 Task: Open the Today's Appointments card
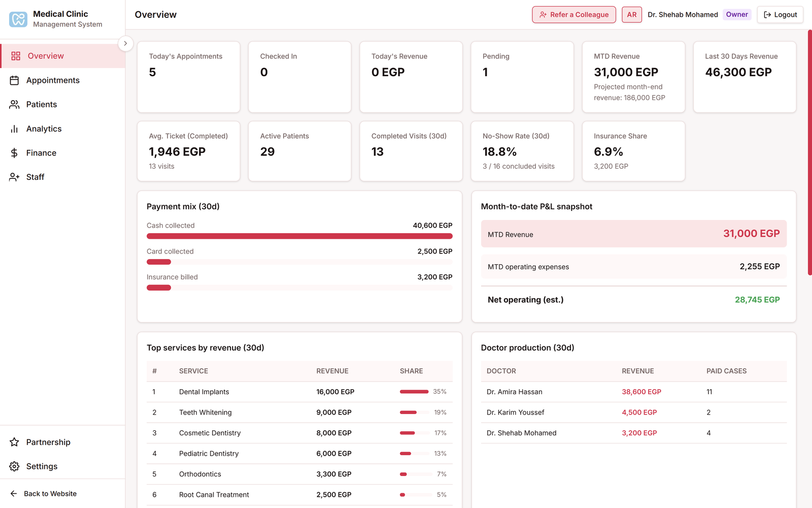coord(188,77)
